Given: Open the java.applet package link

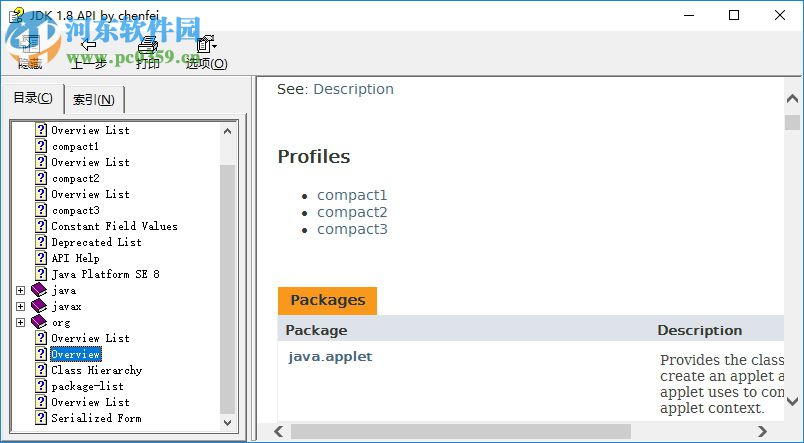Looking at the screenshot, I should click(330, 356).
